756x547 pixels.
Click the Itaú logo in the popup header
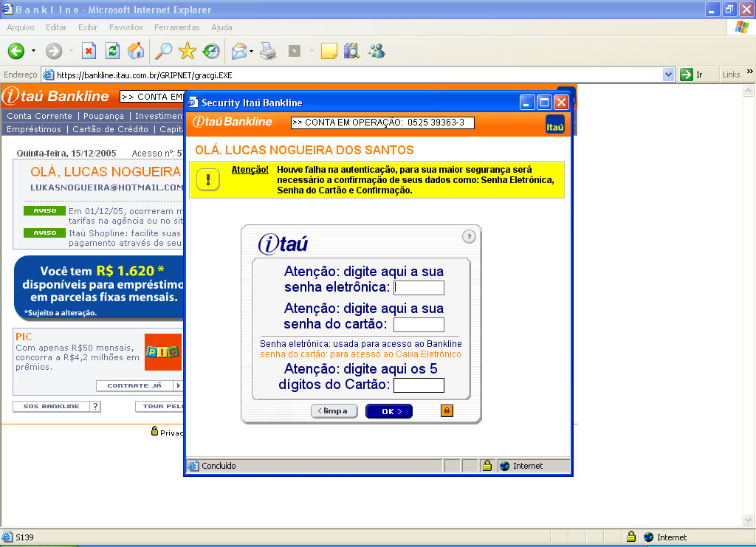[x=555, y=124]
